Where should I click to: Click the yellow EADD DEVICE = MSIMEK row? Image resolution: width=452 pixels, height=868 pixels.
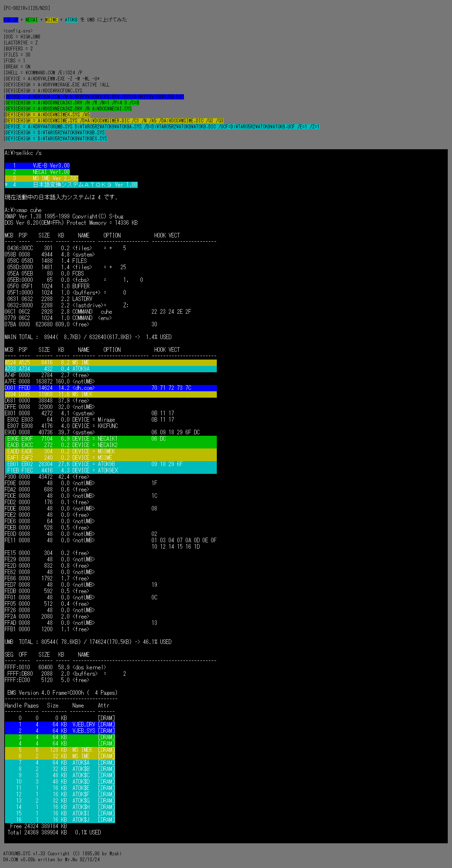pos(111,452)
